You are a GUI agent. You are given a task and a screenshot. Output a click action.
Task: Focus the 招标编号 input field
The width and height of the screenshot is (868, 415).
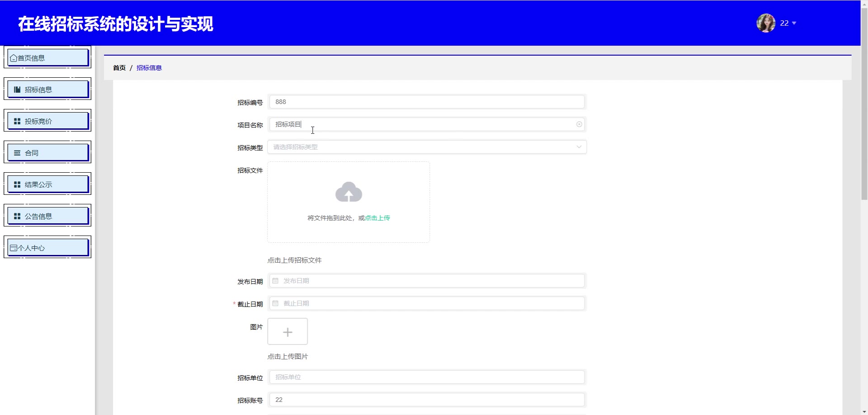point(427,102)
